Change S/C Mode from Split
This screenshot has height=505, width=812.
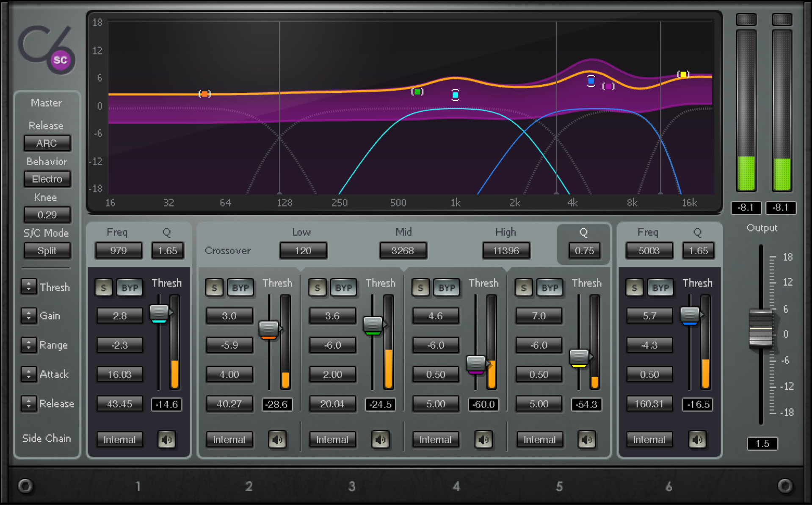point(47,250)
